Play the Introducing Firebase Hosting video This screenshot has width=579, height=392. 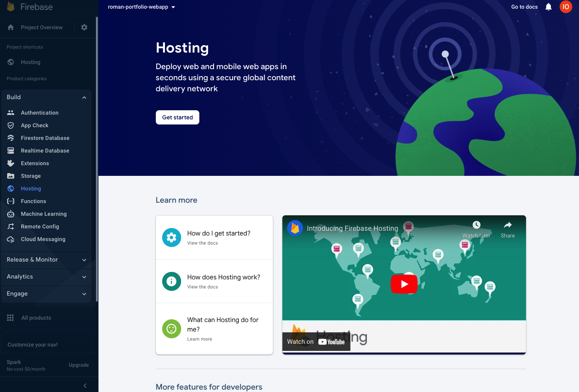[404, 284]
